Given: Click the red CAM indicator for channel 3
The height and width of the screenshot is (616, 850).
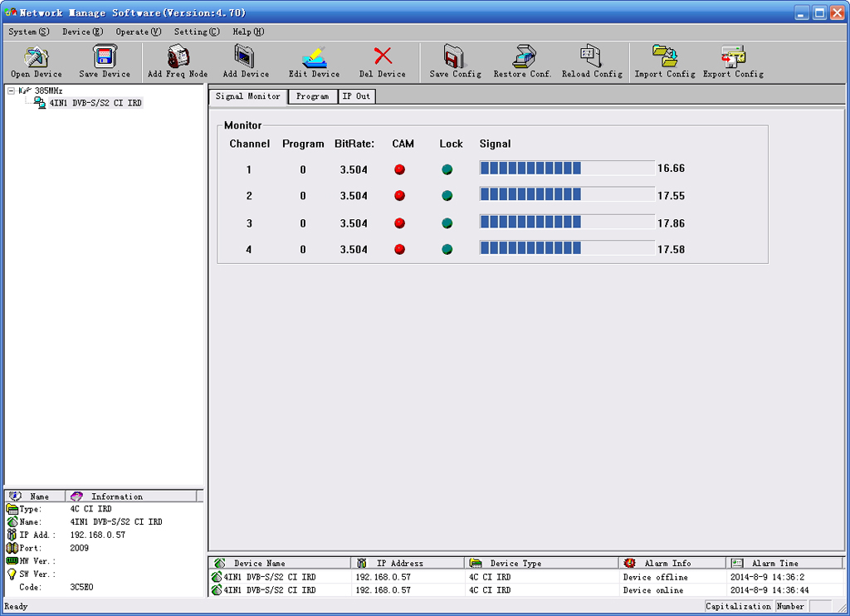Looking at the screenshot, I should 399,222.
